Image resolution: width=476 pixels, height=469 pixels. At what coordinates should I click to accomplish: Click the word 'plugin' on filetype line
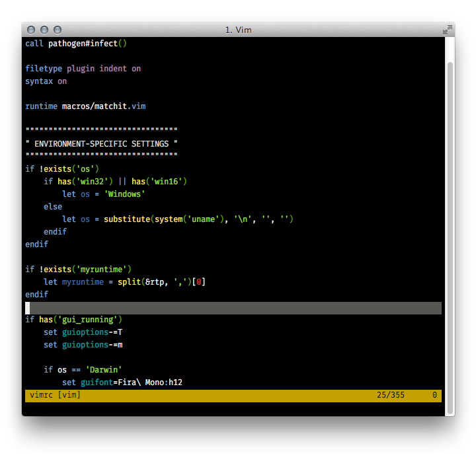click(81, 69)
